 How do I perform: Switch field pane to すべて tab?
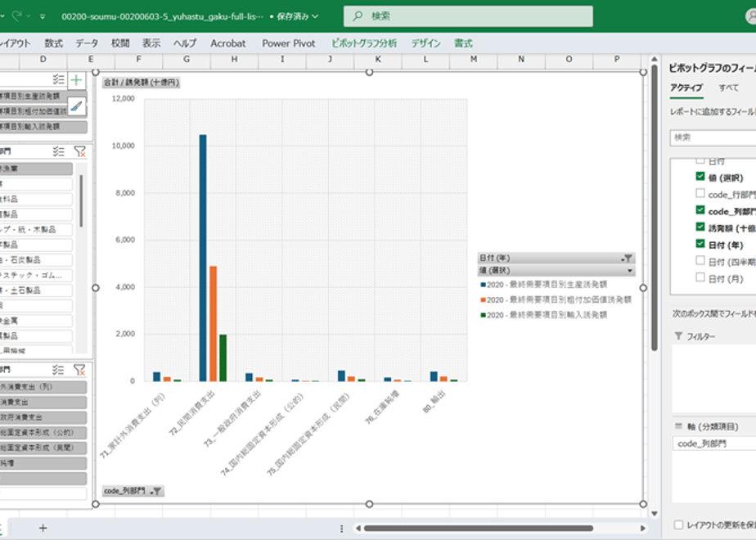[x=728, y=88]
